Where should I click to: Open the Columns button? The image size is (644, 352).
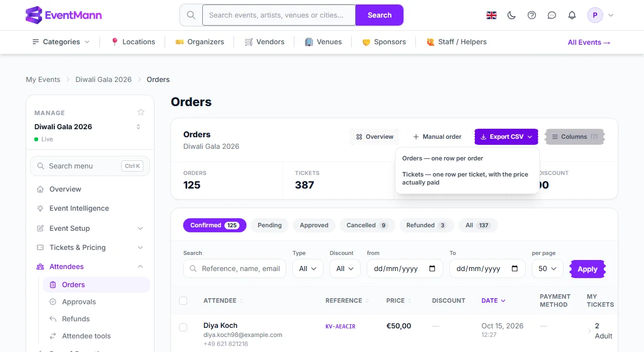(x=575, y=137)
